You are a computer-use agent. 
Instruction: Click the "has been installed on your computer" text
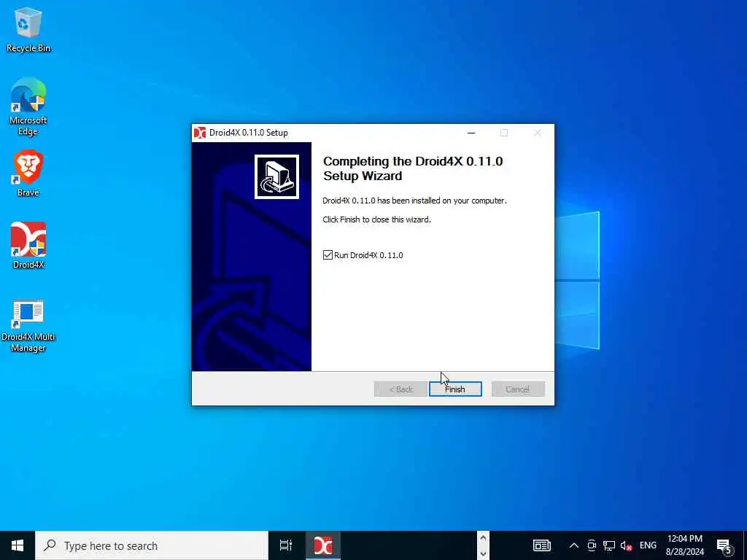click(x=441, y=201)
